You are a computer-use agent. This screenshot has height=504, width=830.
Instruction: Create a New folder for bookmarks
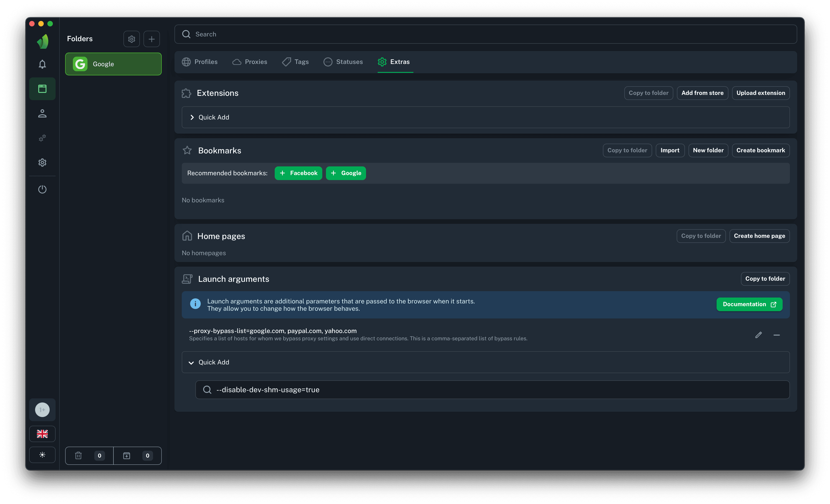point(708,150)
